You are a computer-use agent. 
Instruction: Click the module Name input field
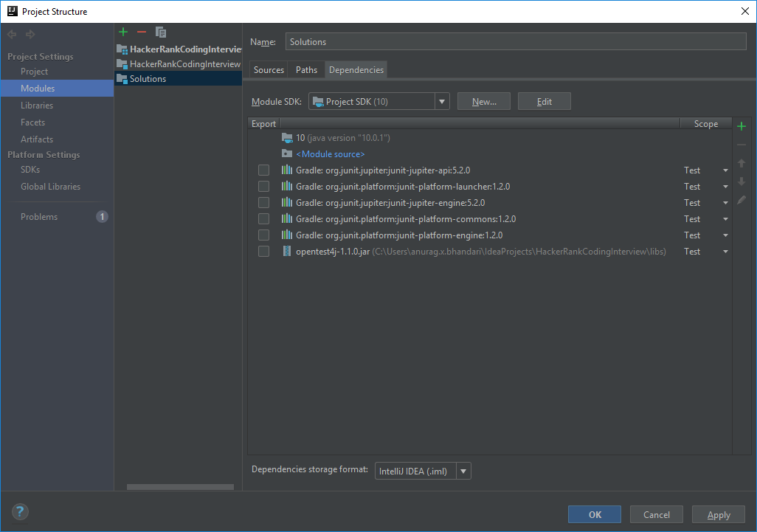click(515, 42)
